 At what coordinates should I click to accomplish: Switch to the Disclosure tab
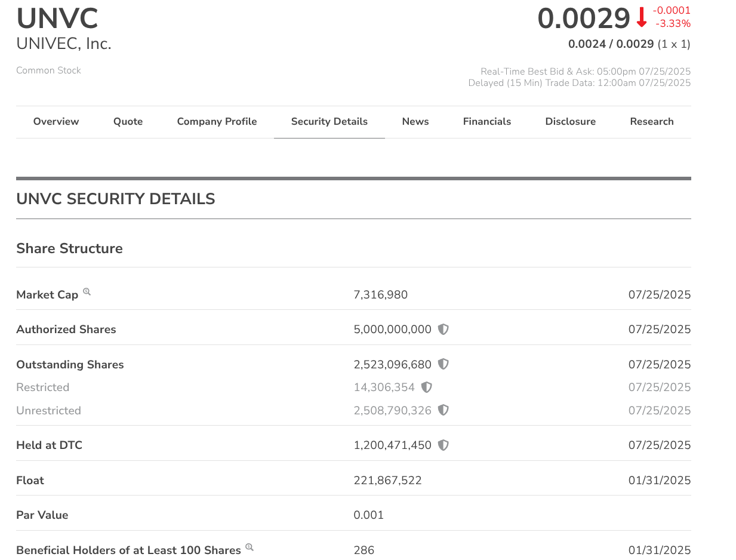(571, 122)
